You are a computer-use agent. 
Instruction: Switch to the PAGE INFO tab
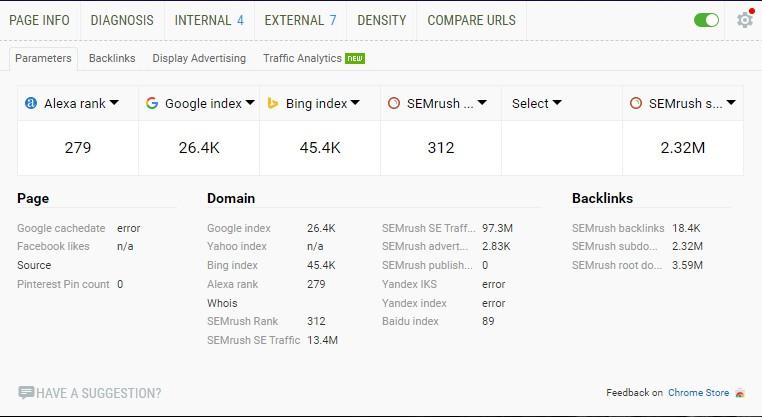click(39, 20)
